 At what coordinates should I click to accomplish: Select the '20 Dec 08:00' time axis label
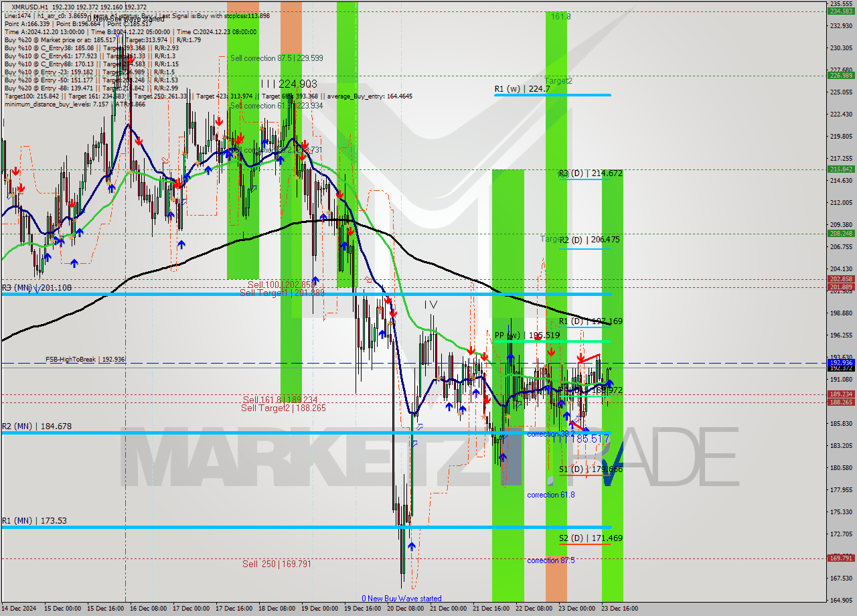coord(406,609)
